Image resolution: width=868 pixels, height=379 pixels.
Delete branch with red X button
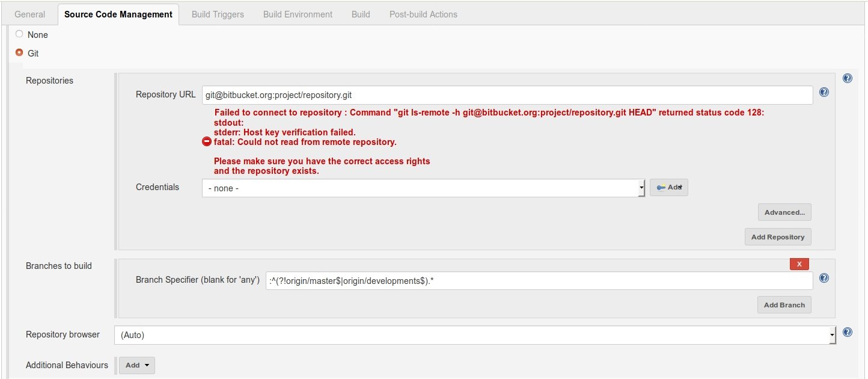(799, 264)
